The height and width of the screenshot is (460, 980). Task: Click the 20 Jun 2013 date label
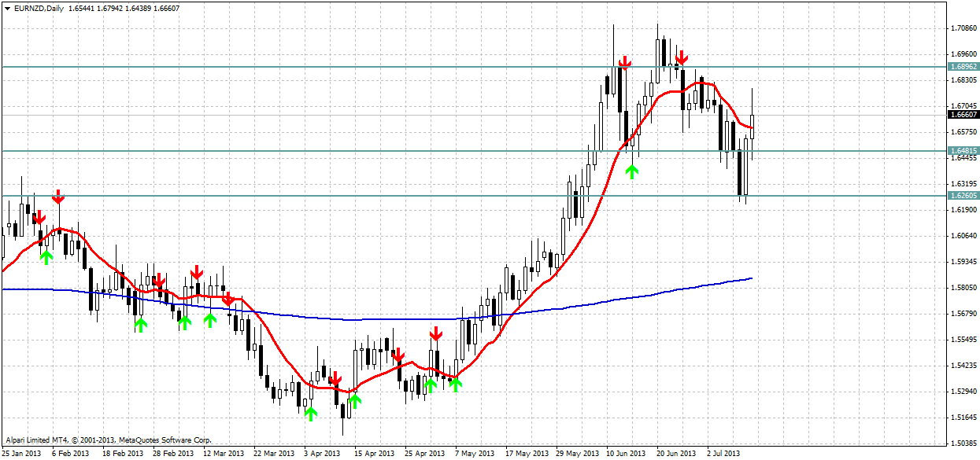tap(677, 454)
